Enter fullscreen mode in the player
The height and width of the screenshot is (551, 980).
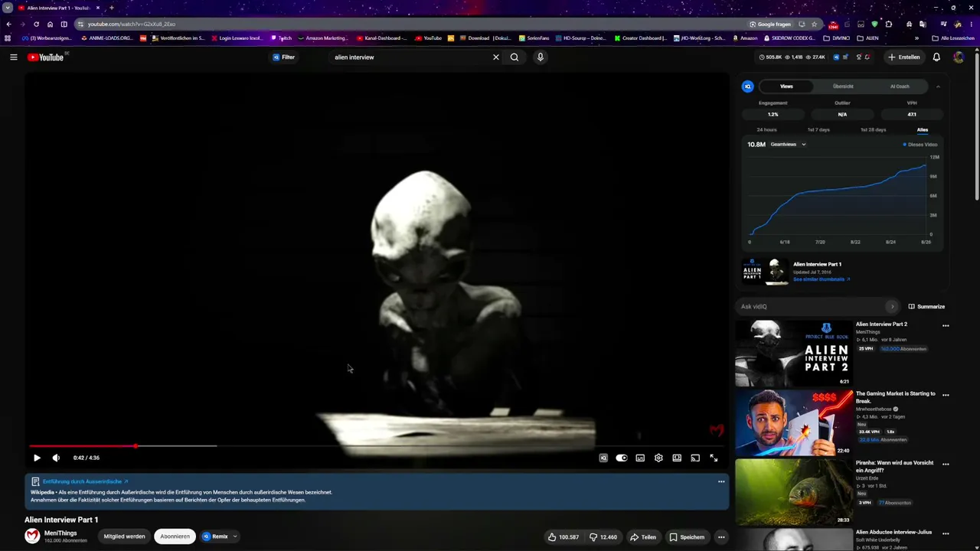(714, 458)
